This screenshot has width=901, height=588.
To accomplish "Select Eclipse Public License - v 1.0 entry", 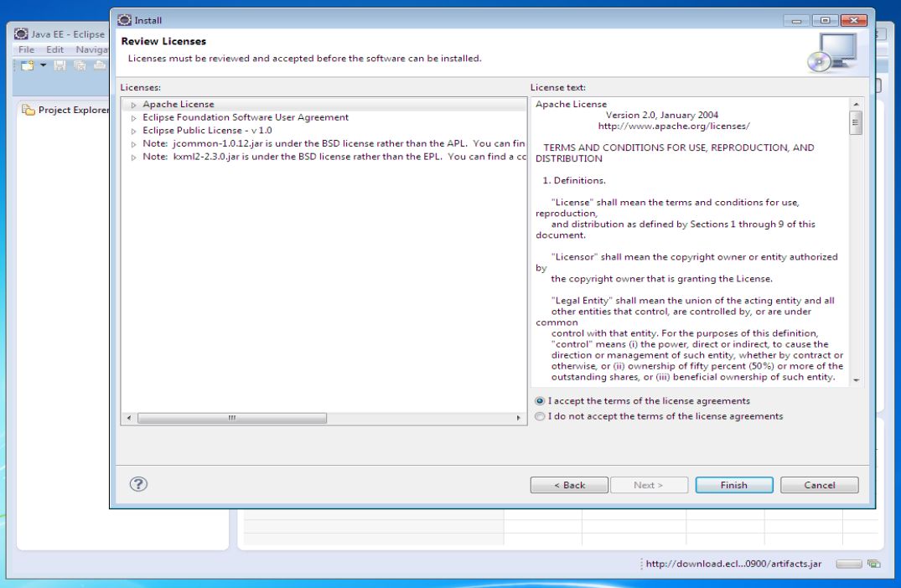I will point(207,131).
